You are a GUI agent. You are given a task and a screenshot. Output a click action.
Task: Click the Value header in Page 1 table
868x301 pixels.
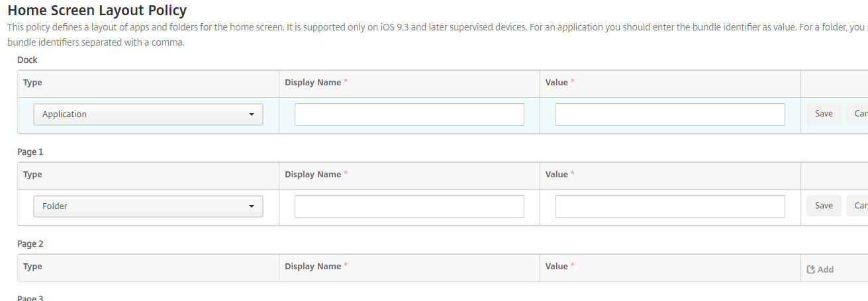click(x=556, y=175)
